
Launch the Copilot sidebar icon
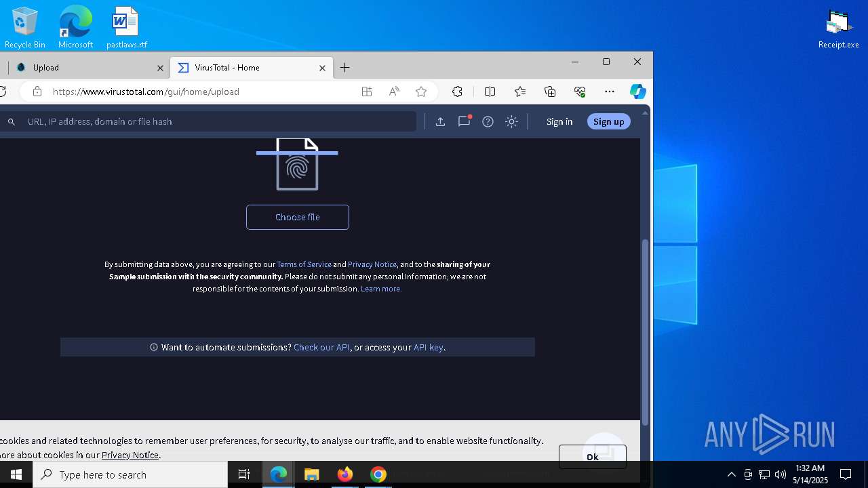637,91
